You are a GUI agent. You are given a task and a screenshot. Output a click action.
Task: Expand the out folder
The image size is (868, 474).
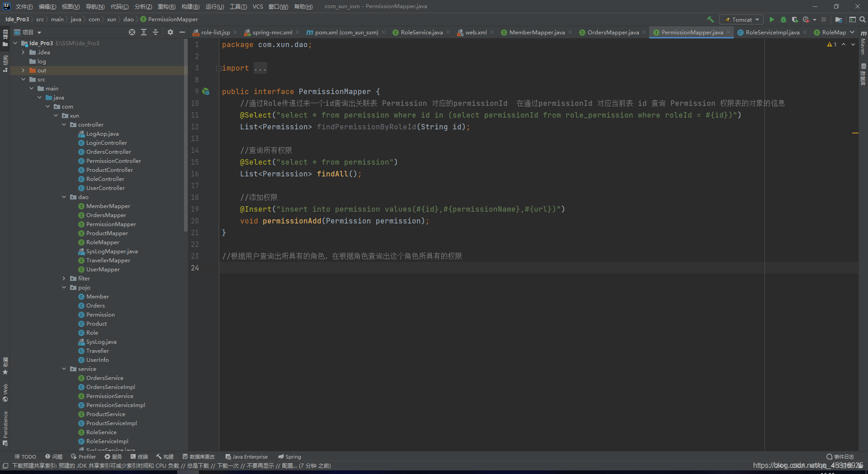tap(23, 70)
